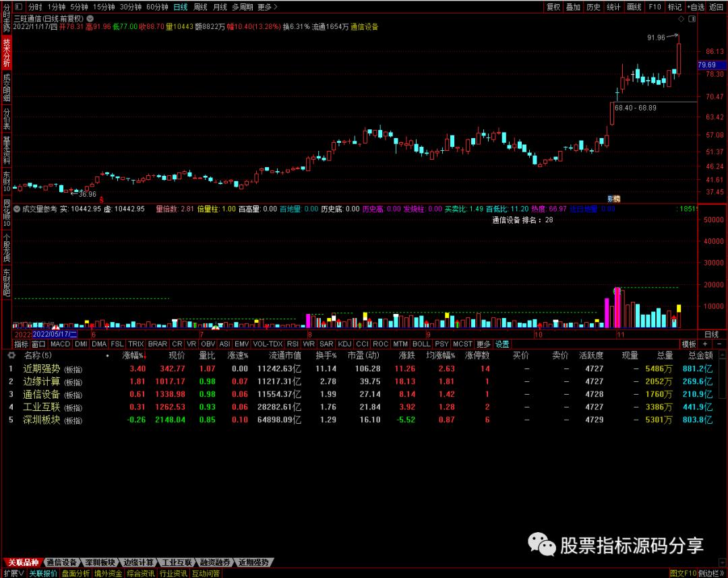Expand the 更多 periods chevron in top toolbar
Screen dimensions: 728x578
[268, 7]
